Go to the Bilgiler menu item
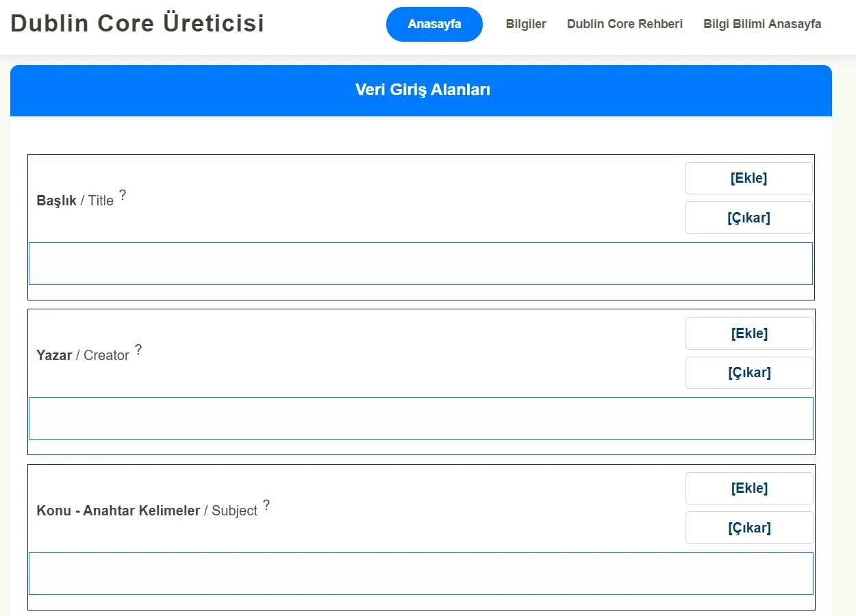Screen dimensions: 856x616 pos(526,24)
